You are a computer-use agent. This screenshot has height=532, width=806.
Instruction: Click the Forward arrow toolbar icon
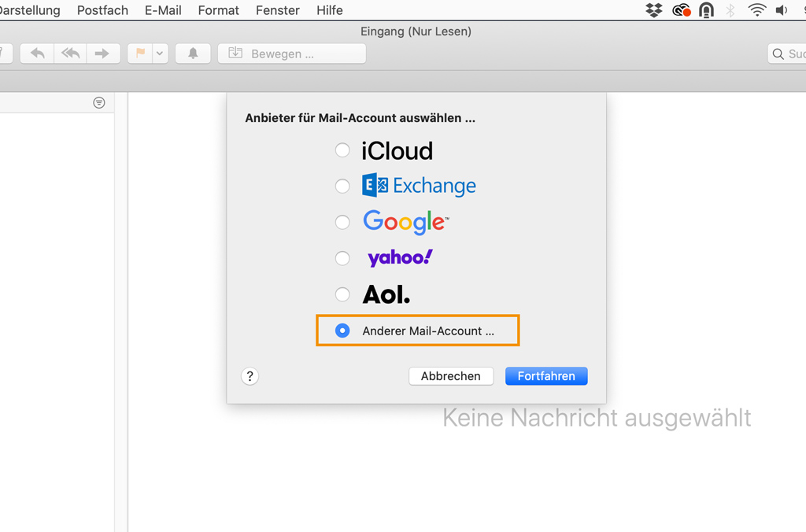pos(103,54)
